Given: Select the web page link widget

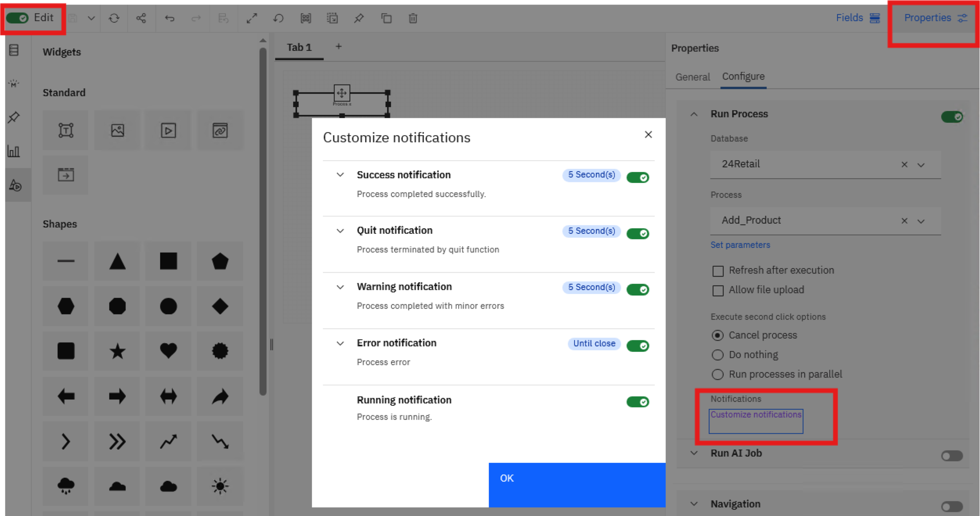Looking at the screenshot, I should pyautogui.click(x=220, y=130).
